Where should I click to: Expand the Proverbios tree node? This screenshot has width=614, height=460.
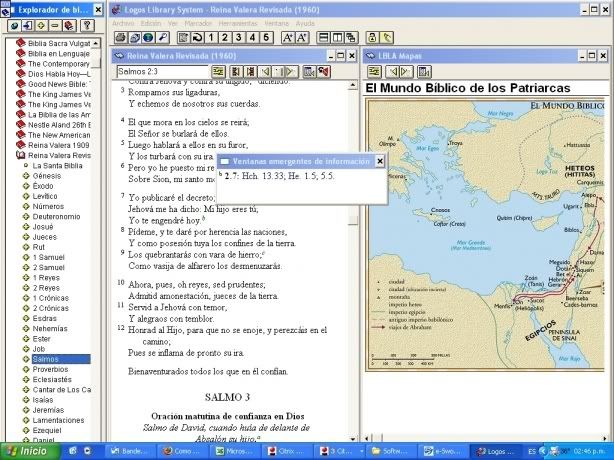26,369
